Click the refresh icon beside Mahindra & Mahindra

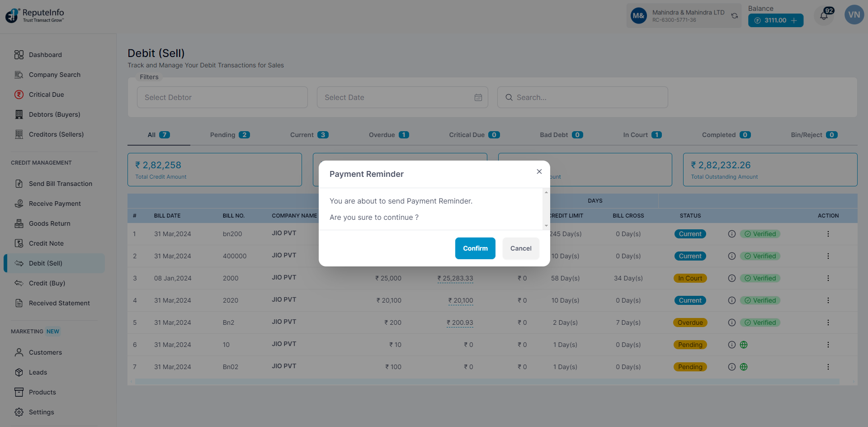click(x=735, y=16)
